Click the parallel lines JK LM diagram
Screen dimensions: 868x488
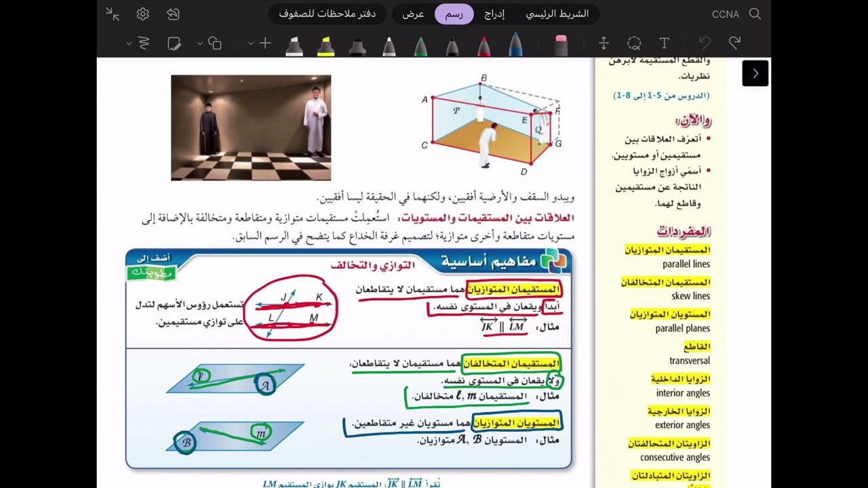pyautogui.click(x=290, y=308)
